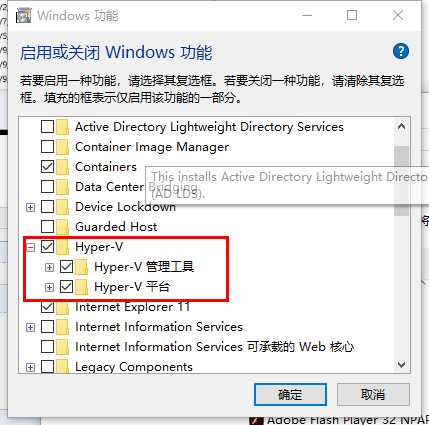Viewport: 429px width, 425px height.
Task: Click the Hyper-V 管理工具 folder icon
Action: click(81, 267)
